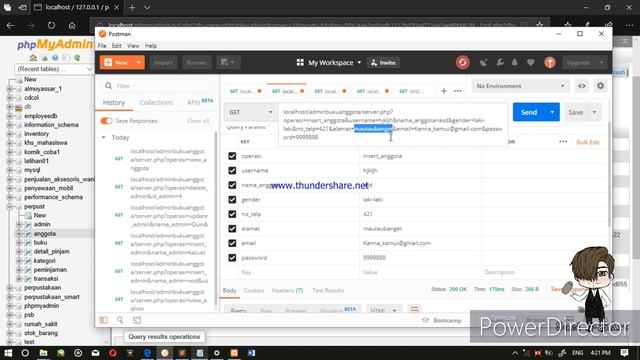Open the Word icon in the taskbar
Screen dimensions: 640x360
[x=251, y=353]
